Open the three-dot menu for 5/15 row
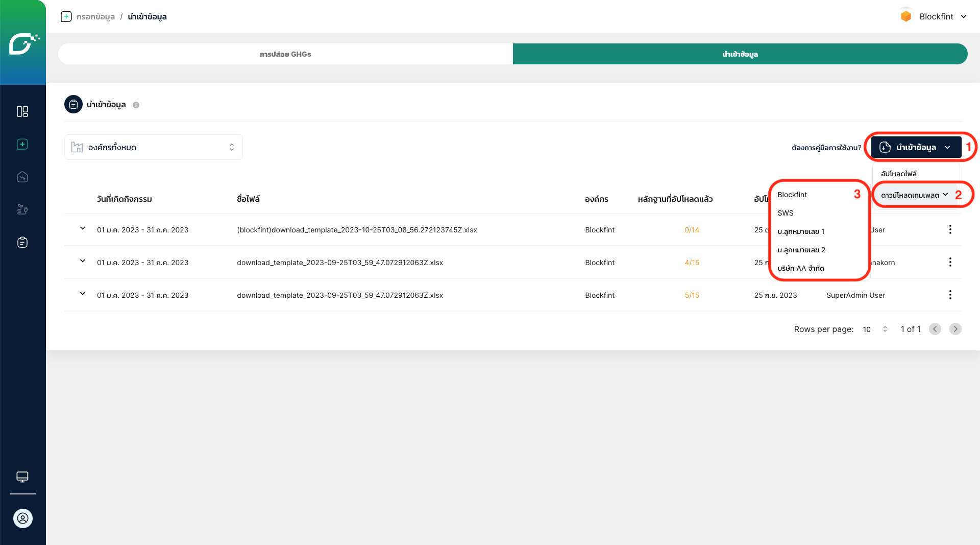Image resolution: width=980 pixels, height=545 pixels. coord(950,295)
